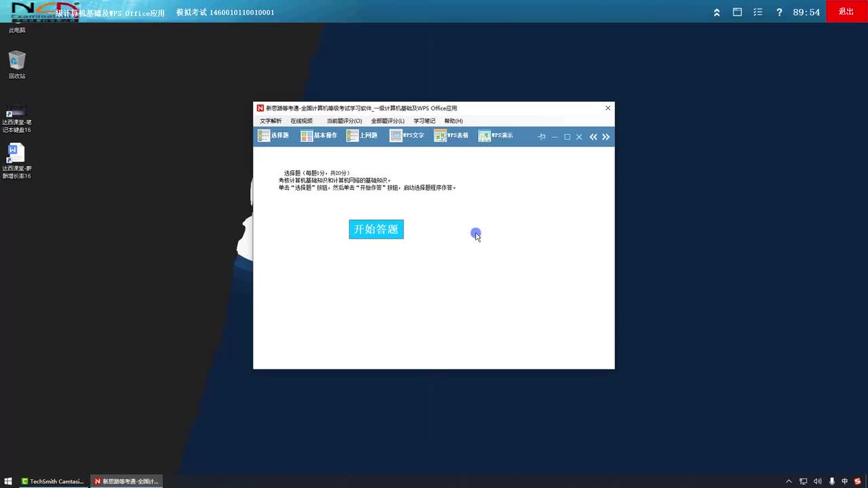Open the 回收站 recycle bin icon
868x488 pixels.
17,65
